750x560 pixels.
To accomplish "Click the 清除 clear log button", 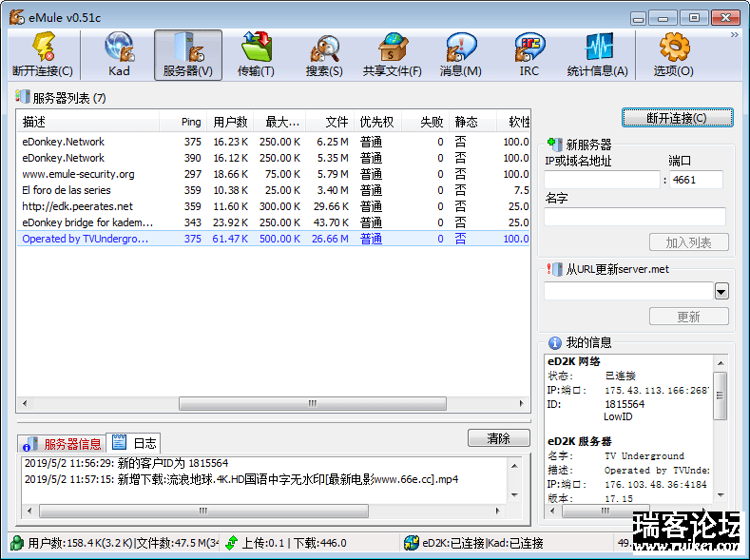I will tap(499, 438).
